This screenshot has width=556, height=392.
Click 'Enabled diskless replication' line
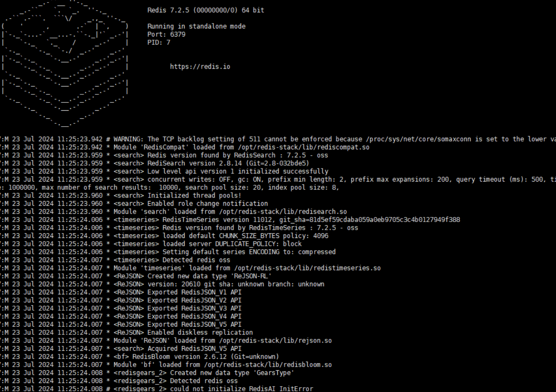tap(126, 332)
